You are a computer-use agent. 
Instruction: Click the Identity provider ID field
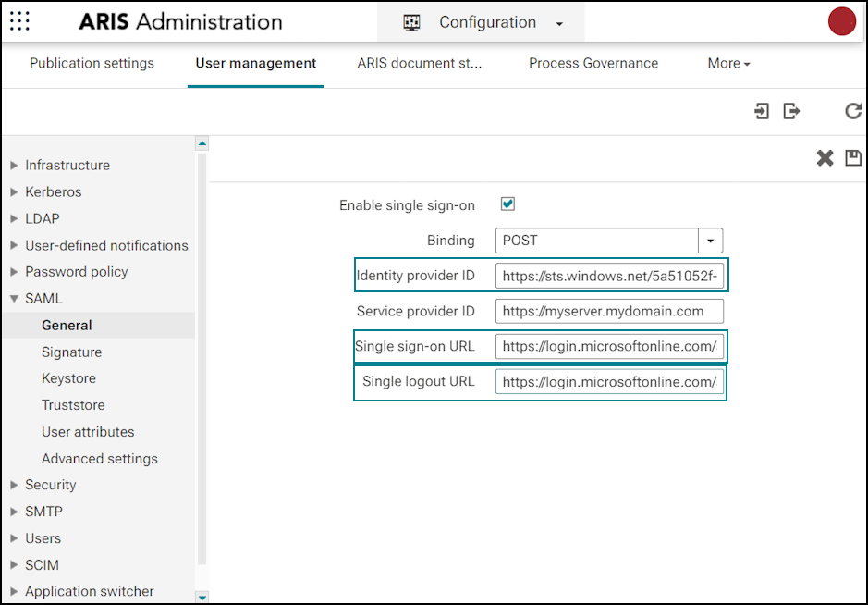(609, 276)
